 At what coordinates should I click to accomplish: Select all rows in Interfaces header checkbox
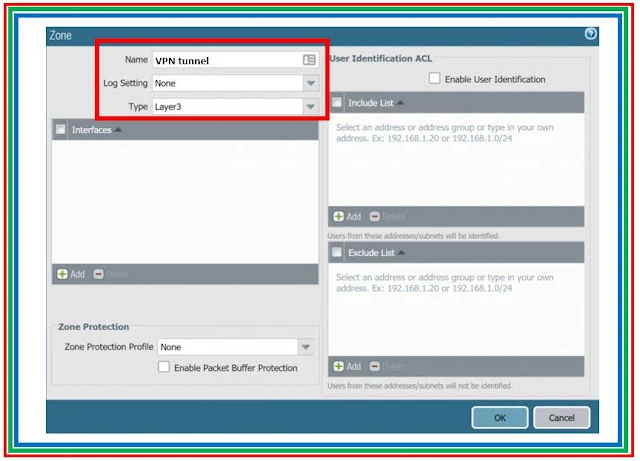61,129
